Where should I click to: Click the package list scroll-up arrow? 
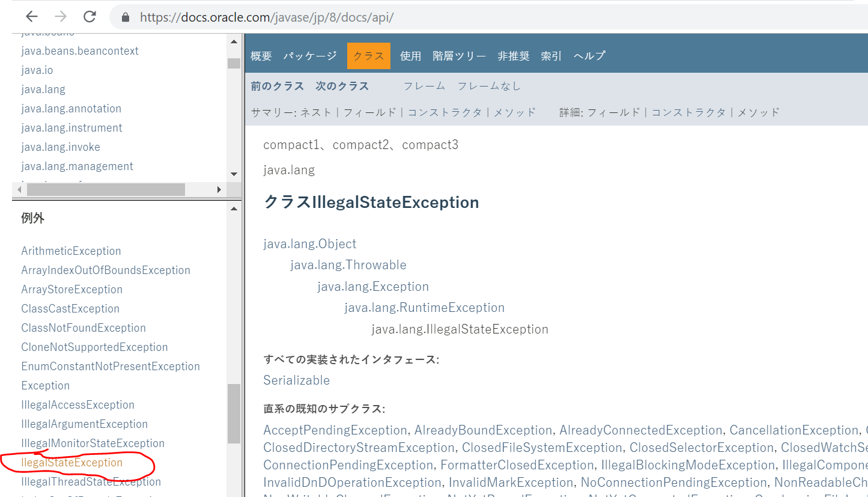coord(234,41)
